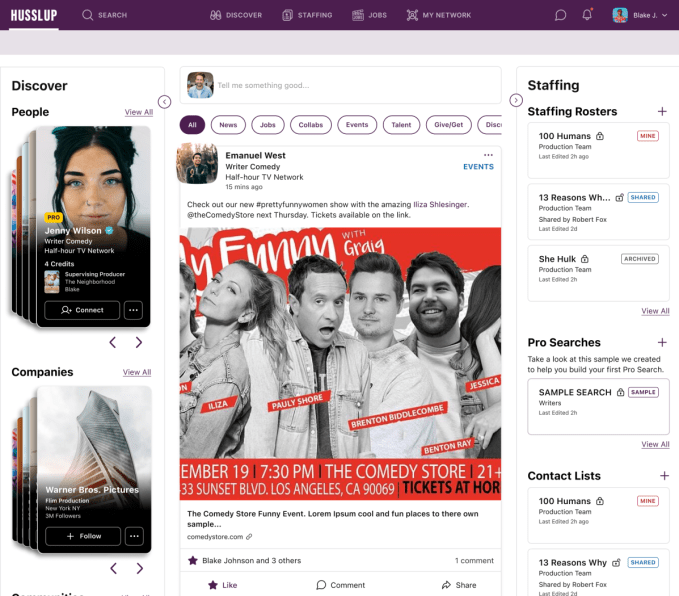Select the Give/Get feed filter
The width and height of the screenshot is (679, 596).
tap(449, 125)
